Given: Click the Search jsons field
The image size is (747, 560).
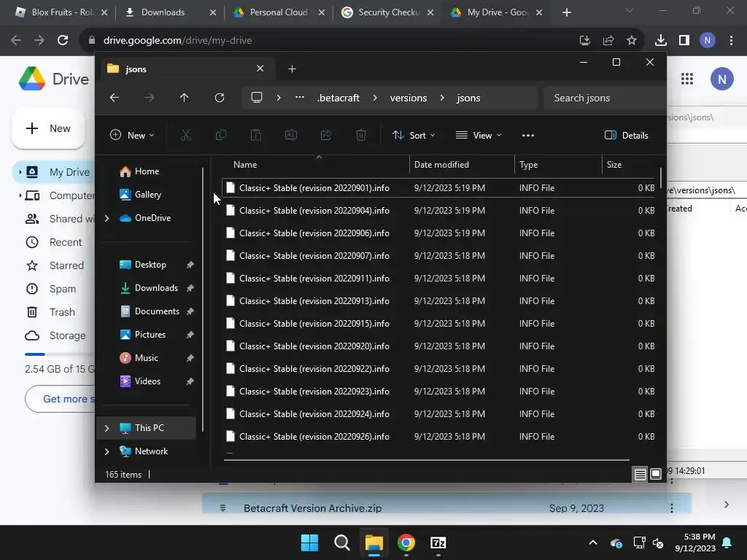Looking at the screenshot, I should pyautogui.click(x=604, y=98).
